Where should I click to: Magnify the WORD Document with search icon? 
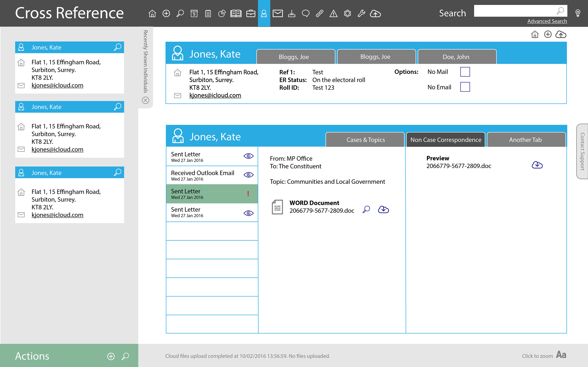tap(366, 209)
